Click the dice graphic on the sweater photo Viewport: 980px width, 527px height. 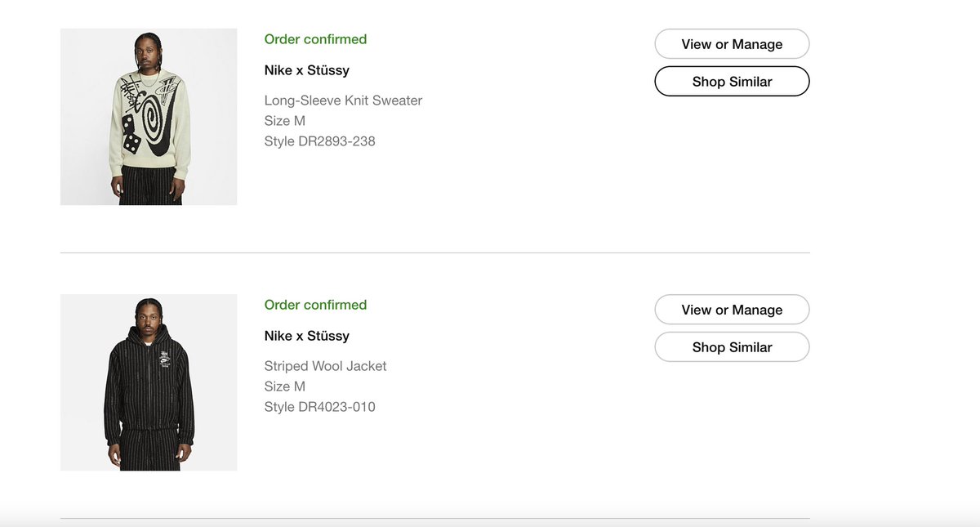click(131, 132)
